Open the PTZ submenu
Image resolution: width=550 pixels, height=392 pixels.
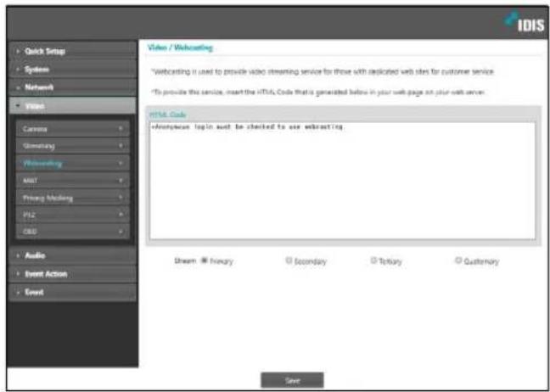point(73,215)
